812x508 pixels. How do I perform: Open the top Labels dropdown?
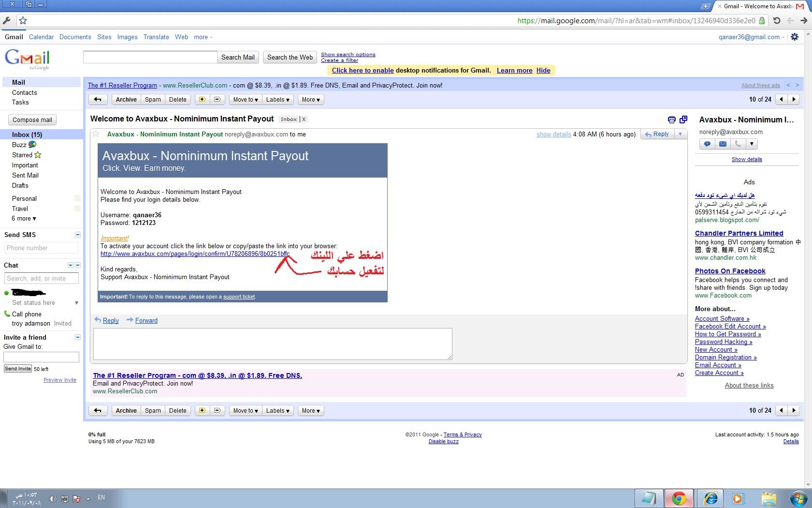(x=278, y=99)
